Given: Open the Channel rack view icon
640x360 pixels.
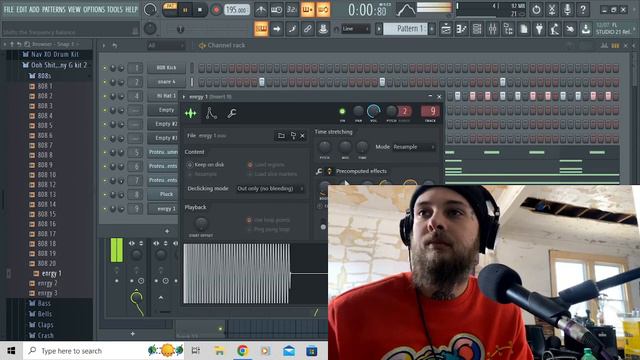Looking at the screenshot, I should 477,29.
